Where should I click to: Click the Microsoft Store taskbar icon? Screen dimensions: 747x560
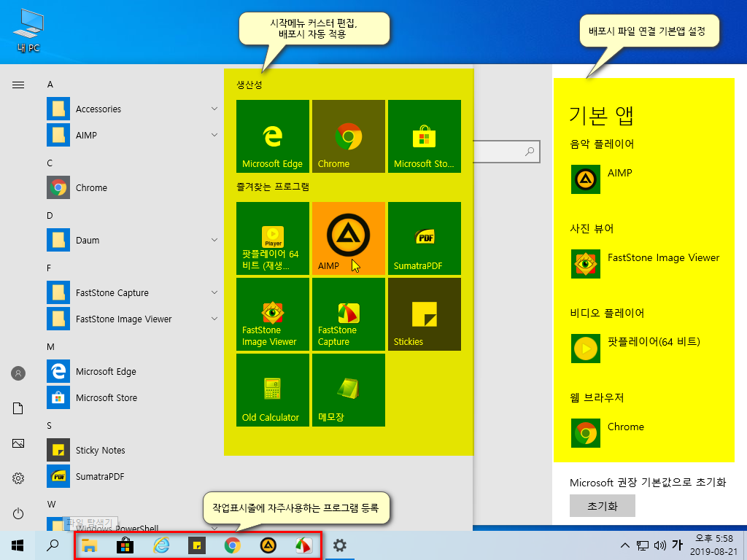[x=125, y=545]
